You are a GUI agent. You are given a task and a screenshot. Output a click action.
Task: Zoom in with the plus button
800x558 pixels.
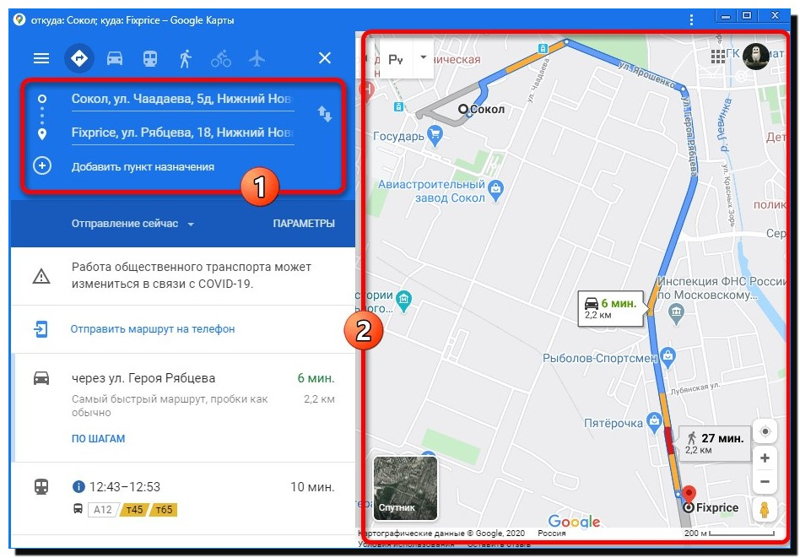click(765, 458)
